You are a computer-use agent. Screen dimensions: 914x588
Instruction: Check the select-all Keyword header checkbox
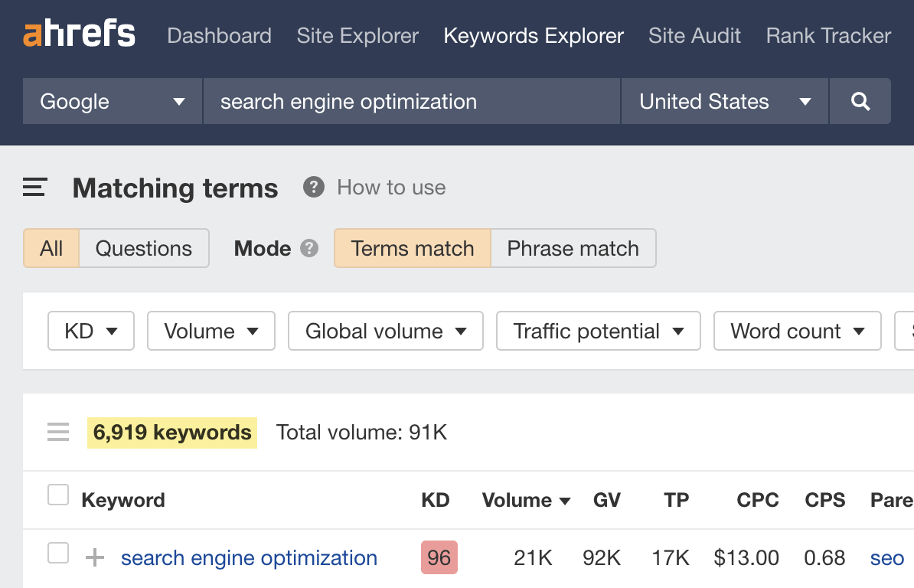click(58, 495)
